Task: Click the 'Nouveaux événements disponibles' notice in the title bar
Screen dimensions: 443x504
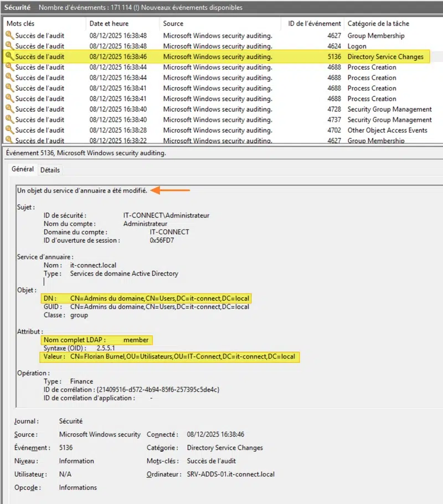Action: pos(192,7)
